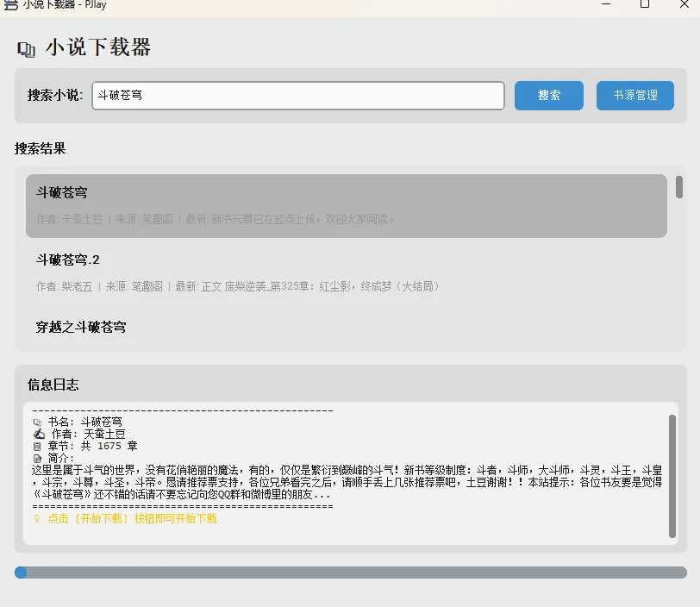Click the yellow 点击[开始下载]按钮即可开始下载 hint

click(x=132, y=518)
